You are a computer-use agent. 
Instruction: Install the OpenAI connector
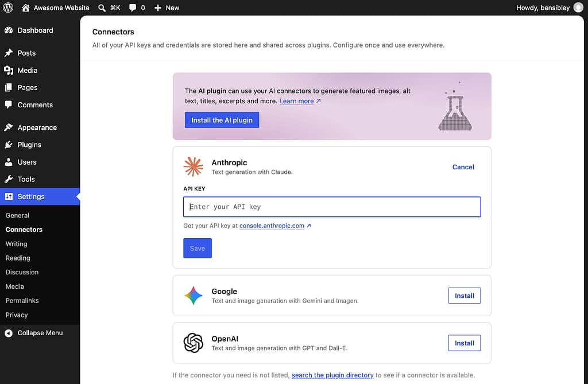(465, 343)
